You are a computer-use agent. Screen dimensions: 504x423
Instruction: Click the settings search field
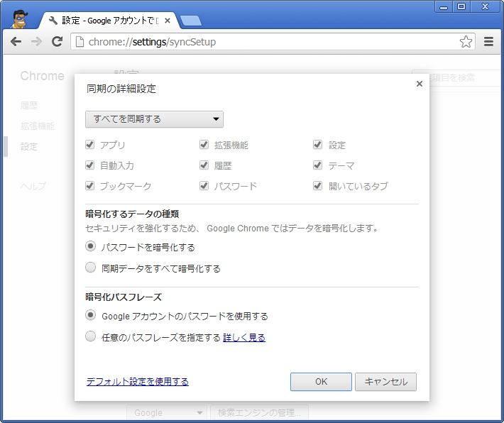456,77
